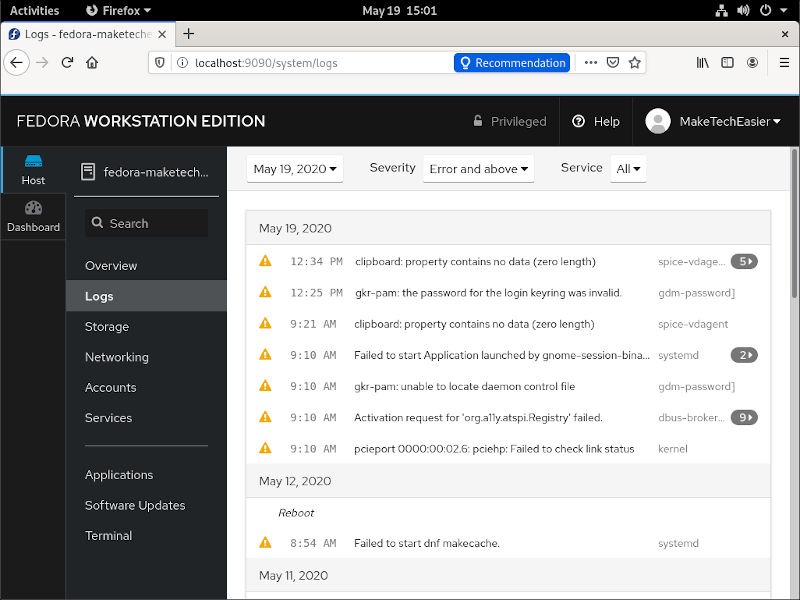
Task: Click the Pocket save icon in address bar
Action: pos(613,62)
